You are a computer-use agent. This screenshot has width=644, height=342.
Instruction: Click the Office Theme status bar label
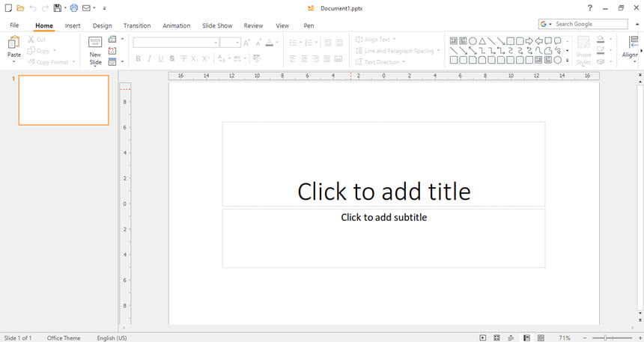(64, 338)
